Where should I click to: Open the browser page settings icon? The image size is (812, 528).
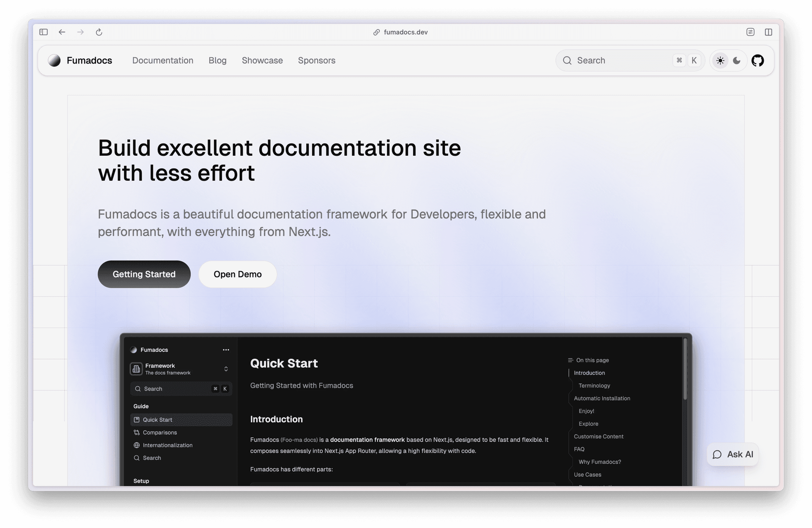click(x=750, y=32)
